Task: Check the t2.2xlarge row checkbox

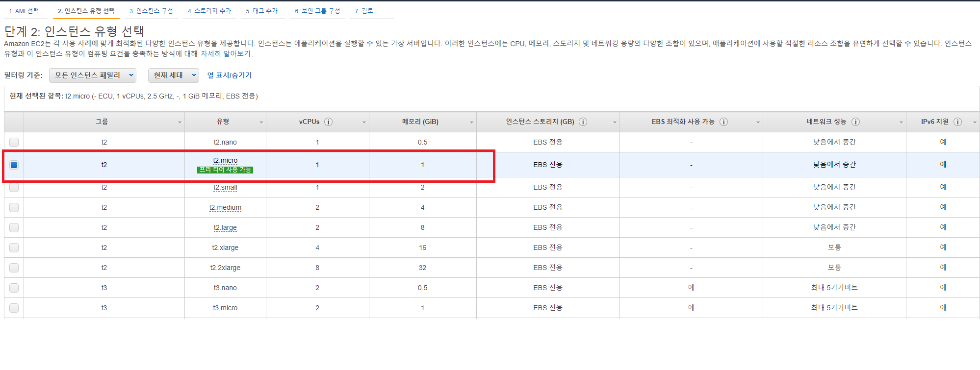Action: click(14, 268)
